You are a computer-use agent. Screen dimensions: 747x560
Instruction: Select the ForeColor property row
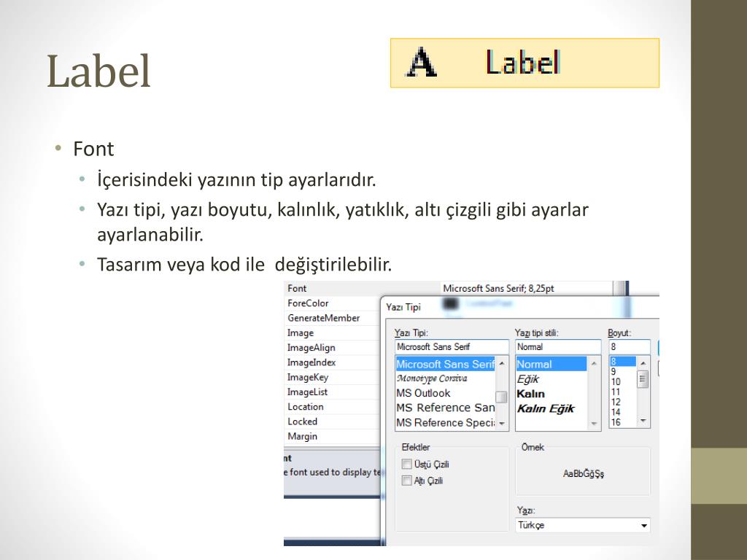pyautogui.click(x=333, y=303)
